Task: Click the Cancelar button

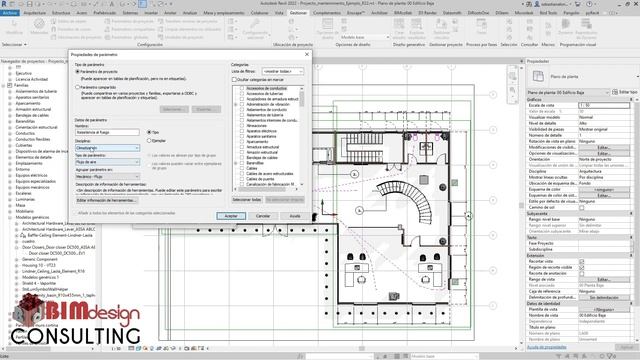Action: (x=263, y=216)
